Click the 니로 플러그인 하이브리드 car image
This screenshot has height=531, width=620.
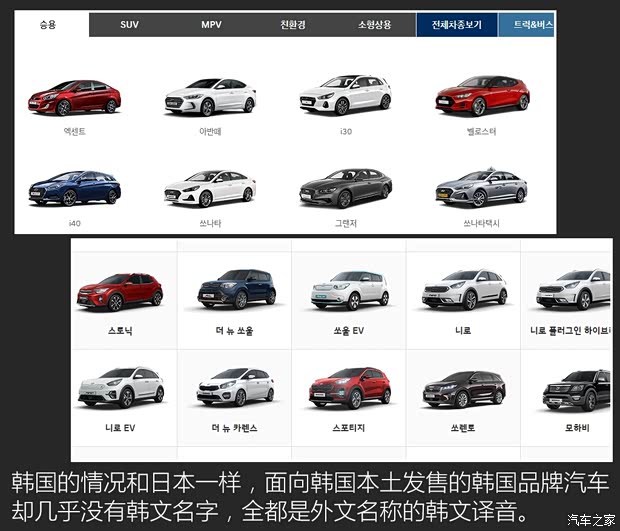click(574, 289)
